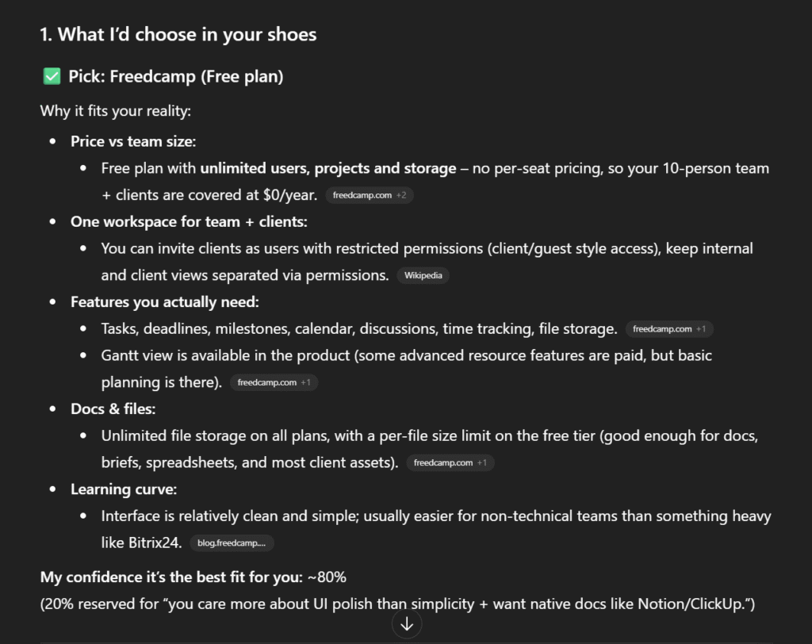Open freedcamp.com citation after 'planning is there)'

click(x=274, y=382)
